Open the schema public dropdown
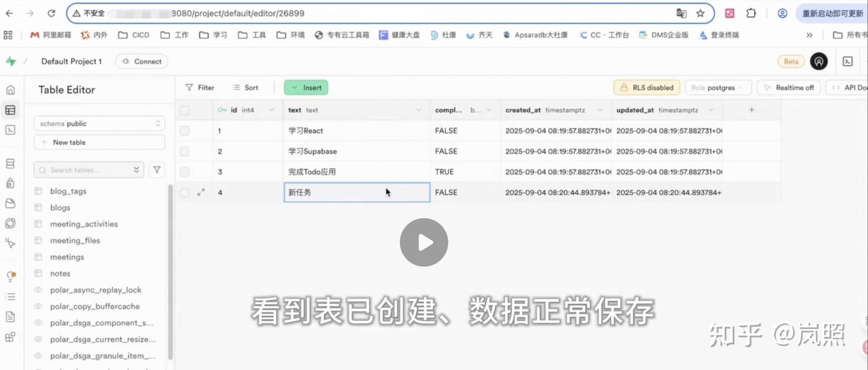 (x=98, y=123)
